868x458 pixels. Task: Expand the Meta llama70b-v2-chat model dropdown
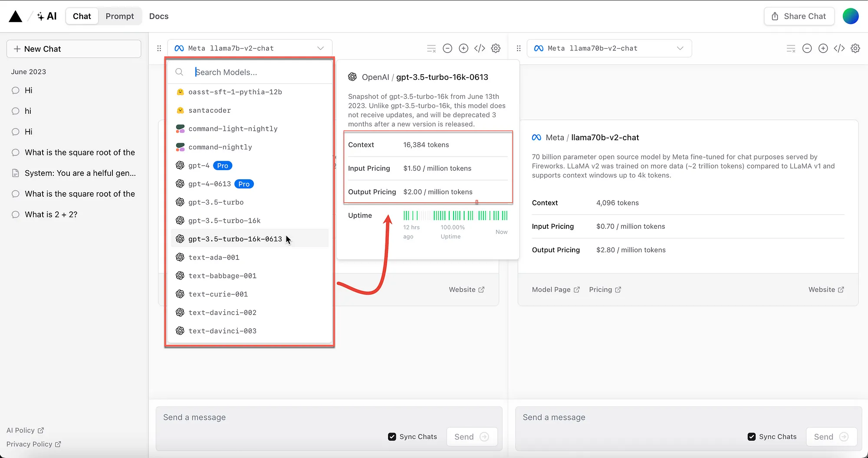609,48
